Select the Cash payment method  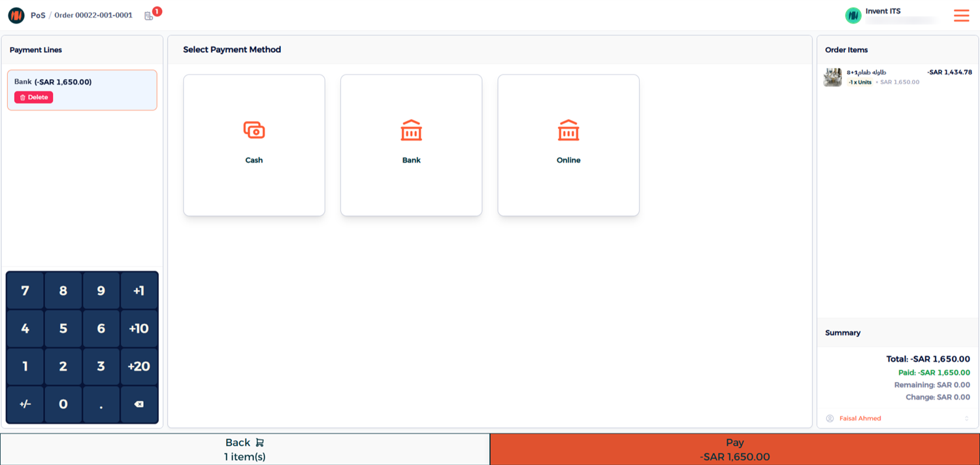point(253,145)
